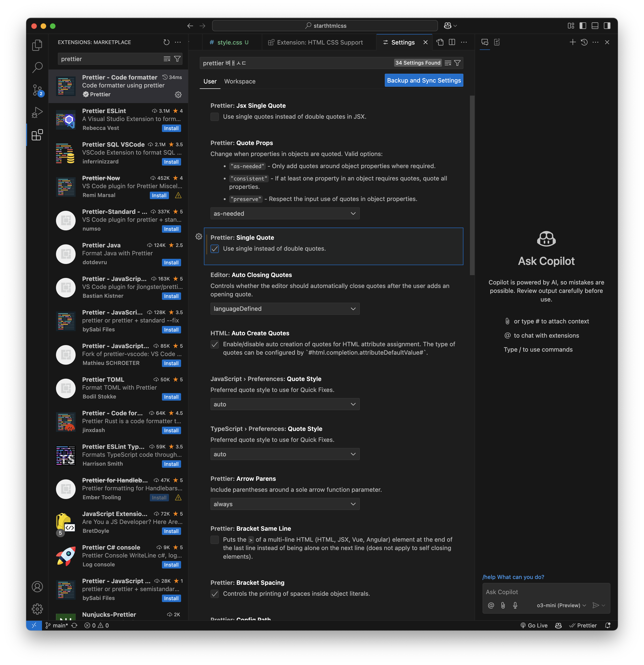This screenshot has height=665, width=644.
Task: Open the o3-mini model picker dropdown
Action: [x=561, y=605]
